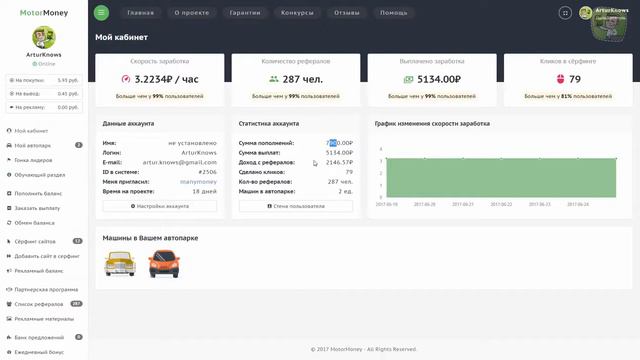This screenshot has height=360, width=640.
Task: Click the badge count on Сёрфинг сайтов
Action: [78, 241]
